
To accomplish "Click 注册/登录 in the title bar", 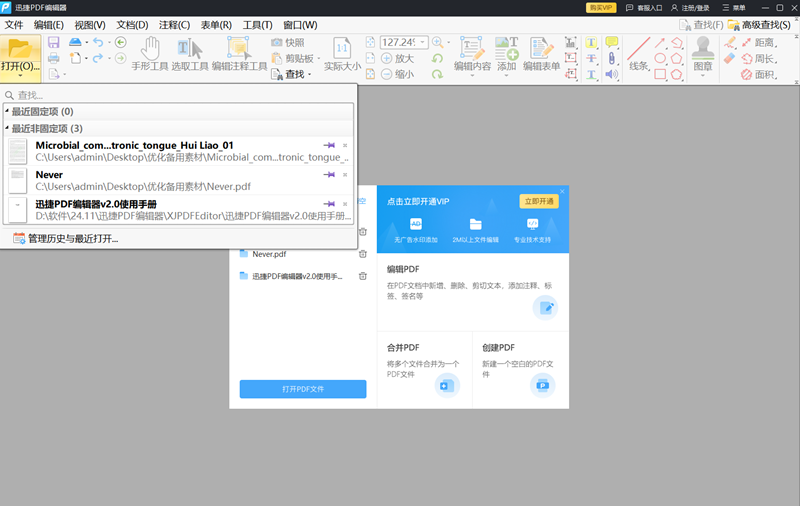I will [x=691, y=8].
